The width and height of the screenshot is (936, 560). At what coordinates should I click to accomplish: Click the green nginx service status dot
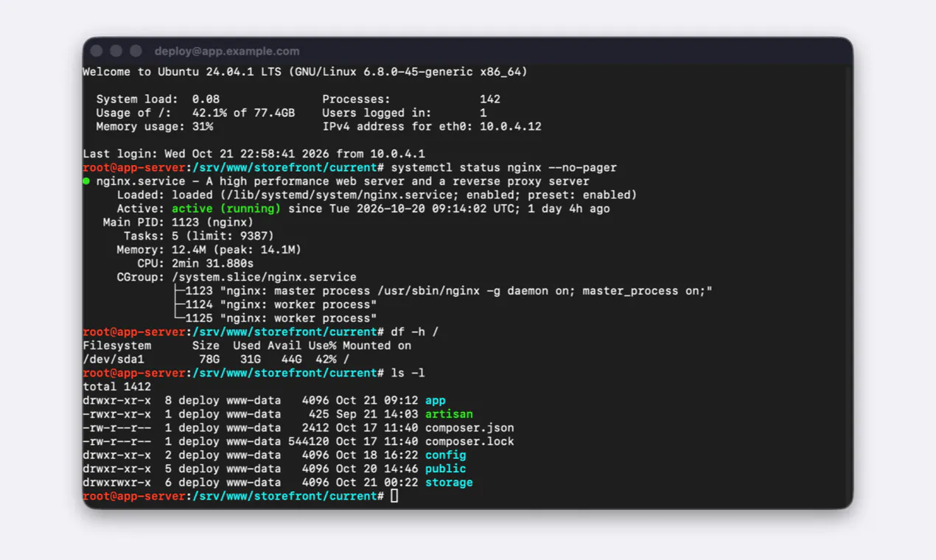pyautogui.click(x=86, y=181)
